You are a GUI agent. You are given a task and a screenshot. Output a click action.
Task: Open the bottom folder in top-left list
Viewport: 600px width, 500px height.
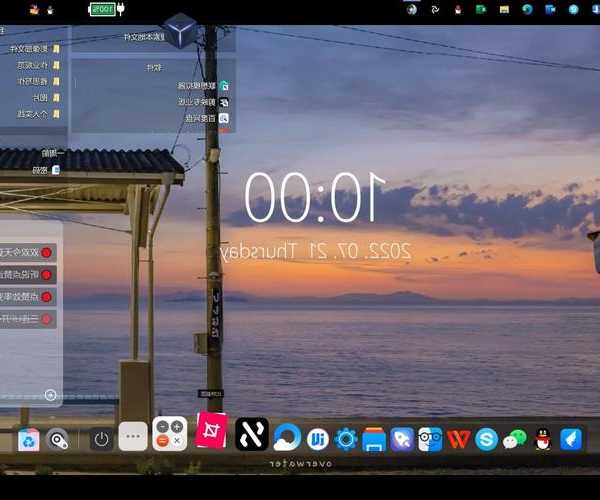(56, 114)
